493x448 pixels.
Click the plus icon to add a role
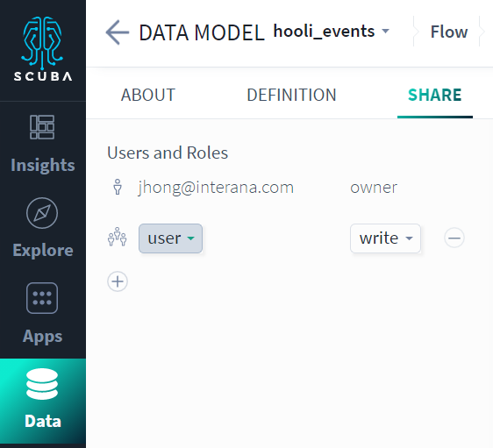pyautogui.click(x=118, y=281)
